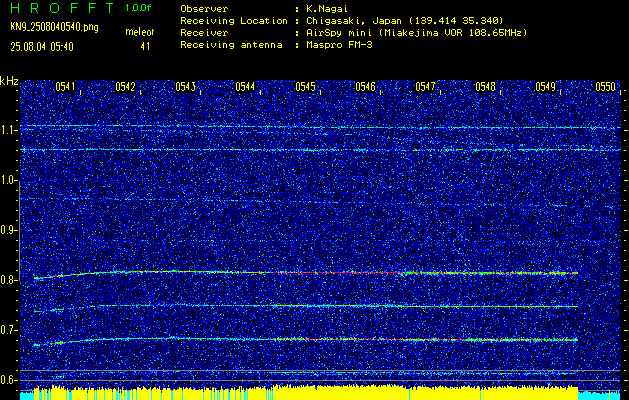Click the date stamp 25.08.04 05:40

(42, 47)
